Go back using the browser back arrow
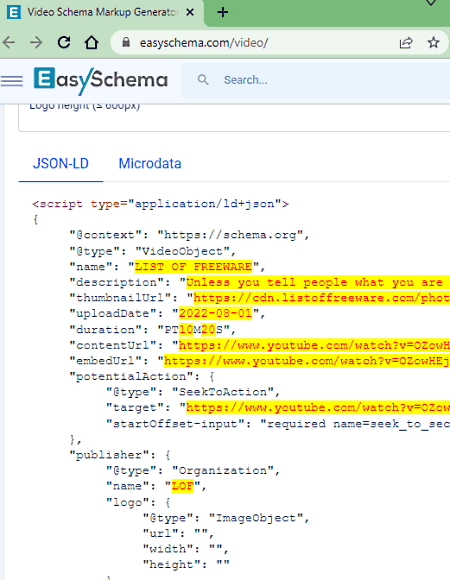Screen dimensions: 450x580 point(9,43)
